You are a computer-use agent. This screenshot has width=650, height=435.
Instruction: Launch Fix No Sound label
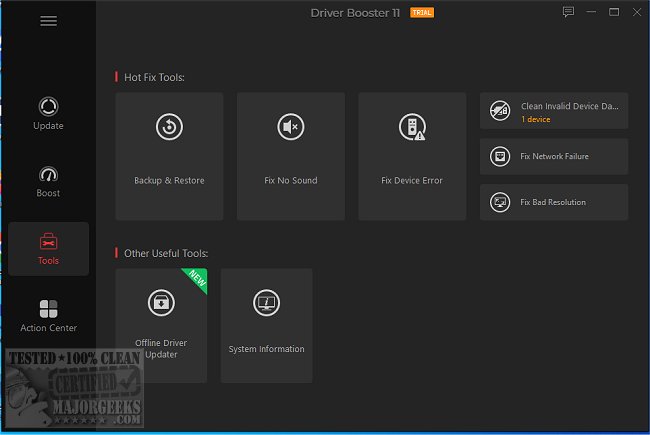(x=291, y=180)
